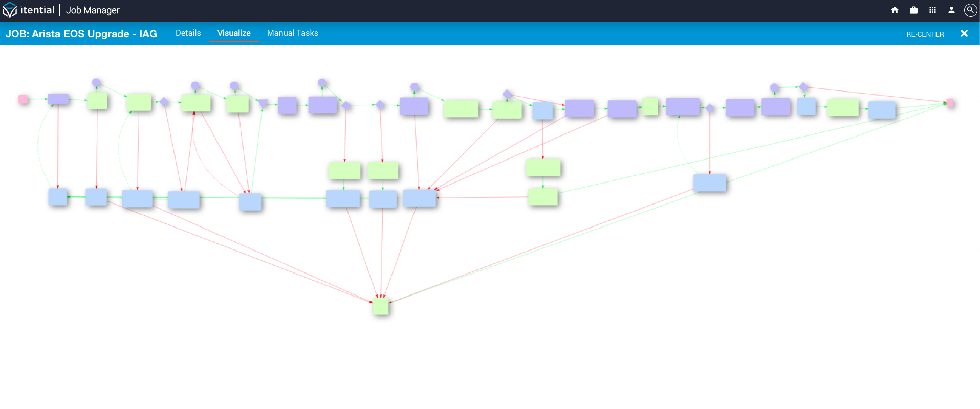Click the search magnifier icon
The width and height of the screenshot is (980, 409).
click(970, 10)
